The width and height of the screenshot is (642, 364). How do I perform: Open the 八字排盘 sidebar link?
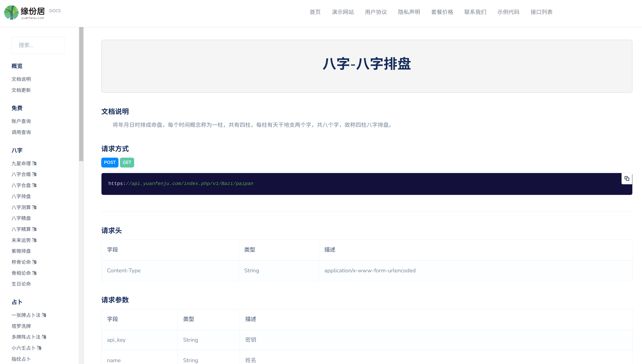tap(21, 196)
